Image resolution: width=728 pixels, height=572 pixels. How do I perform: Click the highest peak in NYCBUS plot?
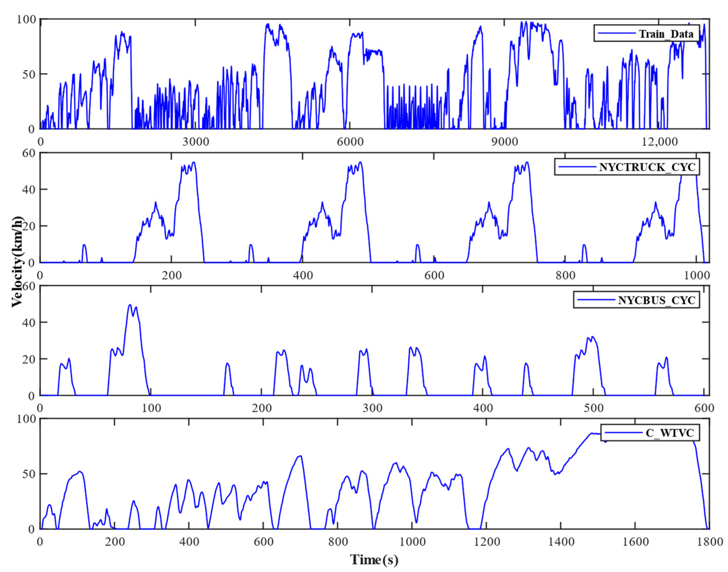[x=130, y=305]
